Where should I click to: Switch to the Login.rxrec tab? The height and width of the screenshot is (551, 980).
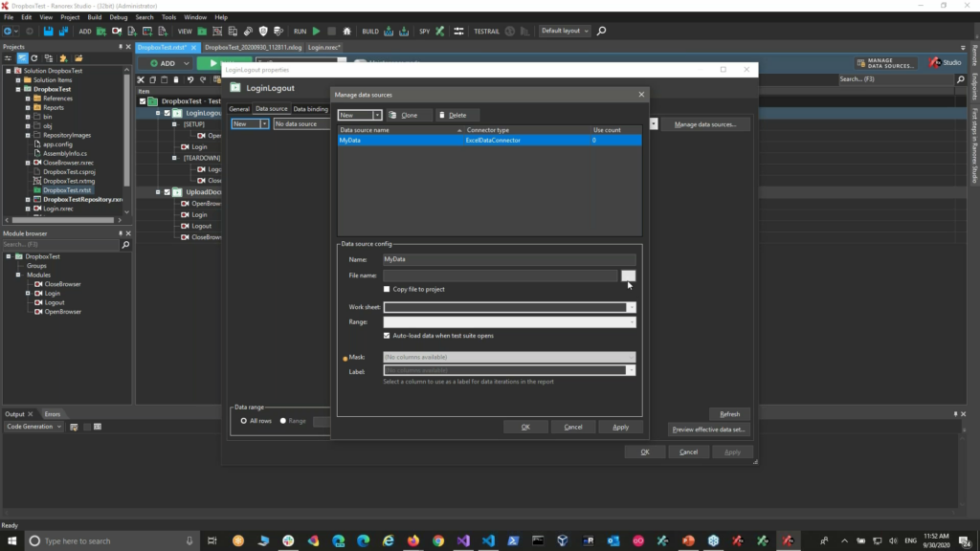point(323,48)
